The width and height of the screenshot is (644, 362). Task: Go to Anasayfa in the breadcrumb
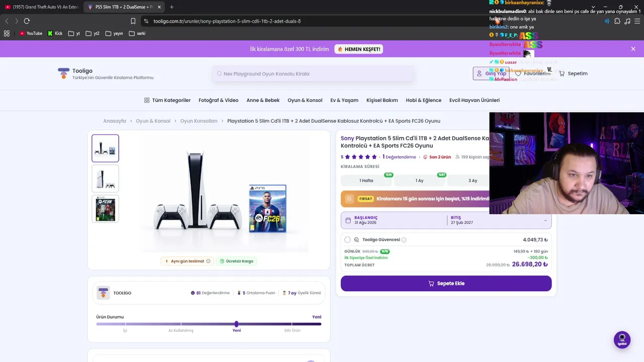[115, 121]
